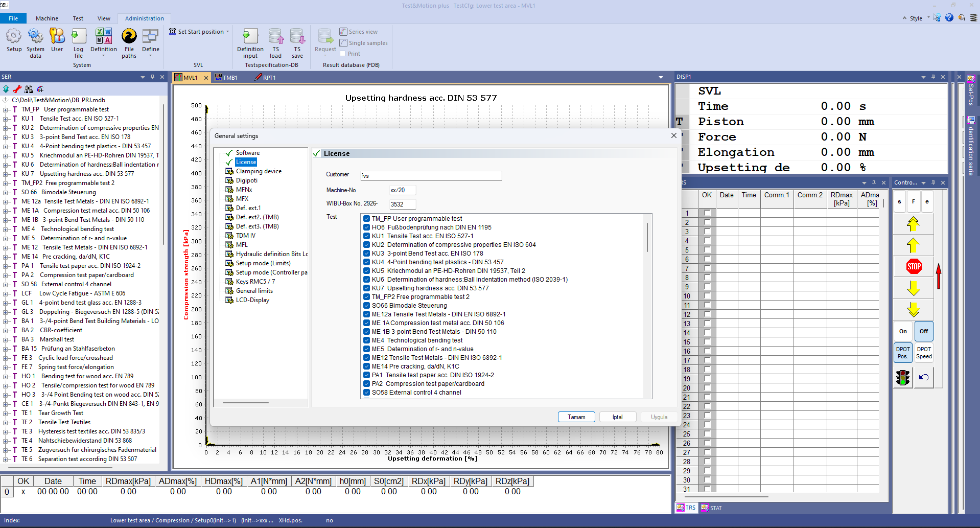Image resolution: width=980 pixels, height=528 pixels.
Task: Open the Machine ribbon tab
Action: click(46, 18)
